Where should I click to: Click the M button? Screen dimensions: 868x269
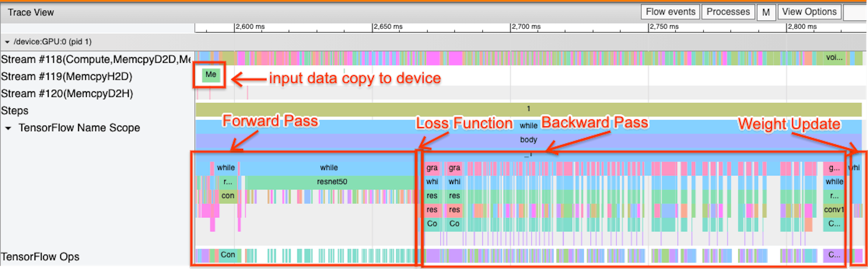click(x=766, y=12)
